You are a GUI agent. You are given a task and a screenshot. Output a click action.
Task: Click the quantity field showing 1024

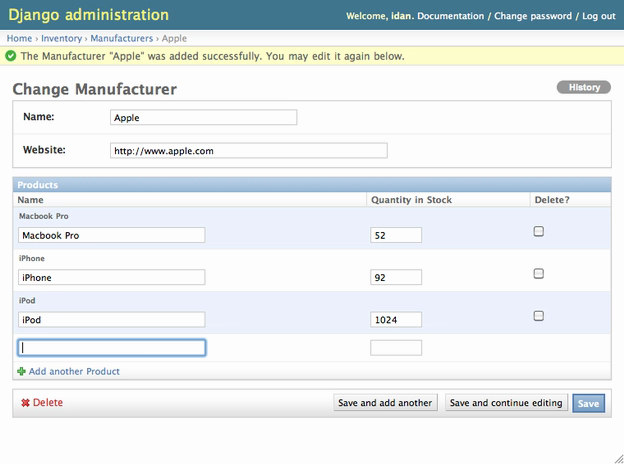point(396,319)
